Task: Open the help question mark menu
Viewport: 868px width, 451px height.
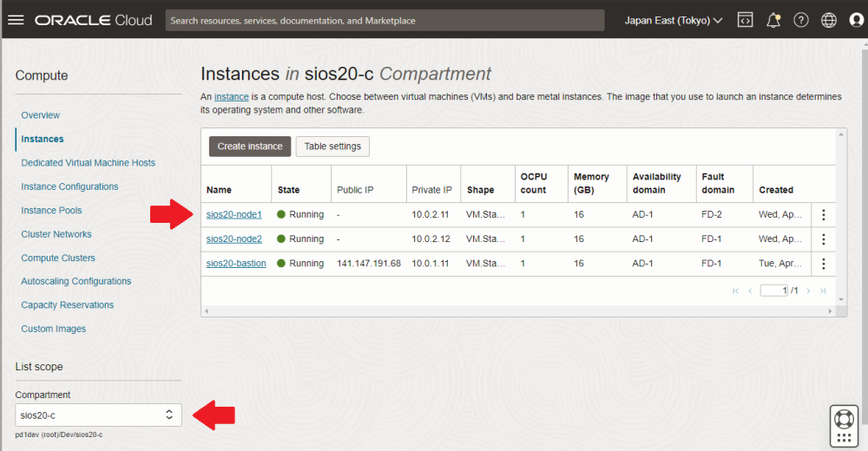Action: click(801, 21)
